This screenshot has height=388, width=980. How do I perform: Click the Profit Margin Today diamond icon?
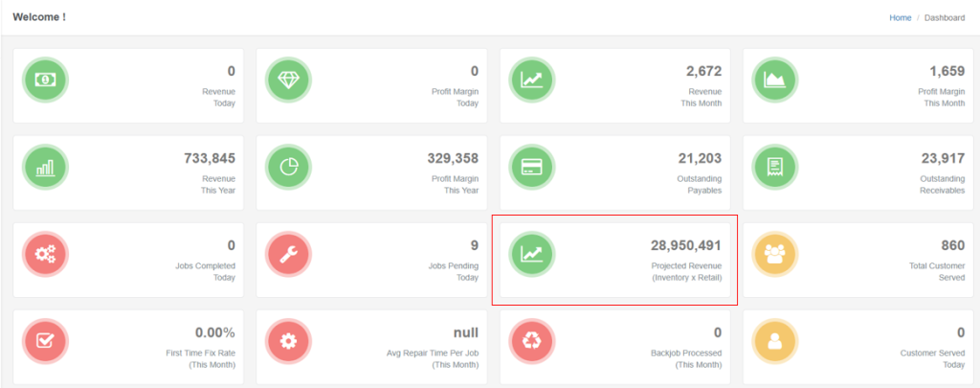pyautogui.click(x=288, y=80)
